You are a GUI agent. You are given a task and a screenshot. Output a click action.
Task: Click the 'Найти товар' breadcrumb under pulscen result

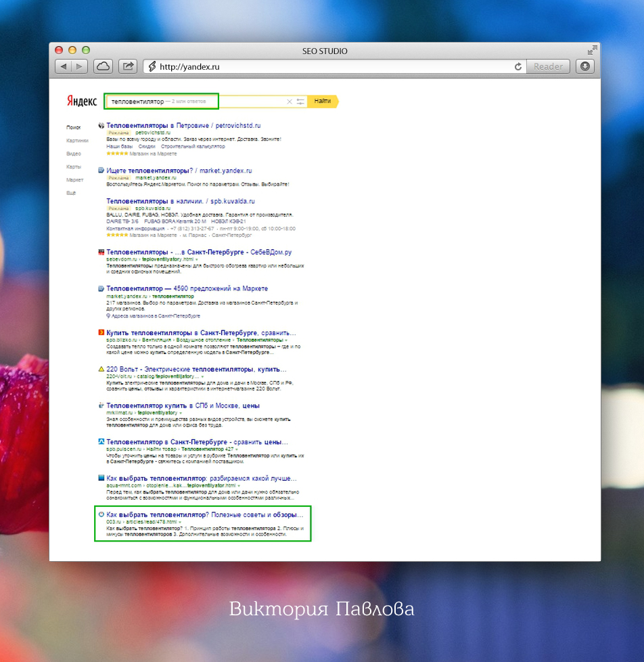(161, 449)
